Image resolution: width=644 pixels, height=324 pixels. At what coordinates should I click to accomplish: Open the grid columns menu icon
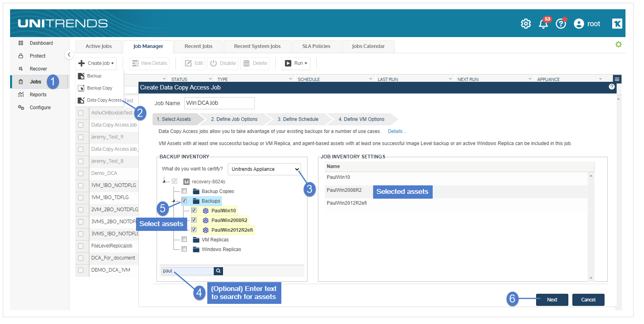point(617,79)
